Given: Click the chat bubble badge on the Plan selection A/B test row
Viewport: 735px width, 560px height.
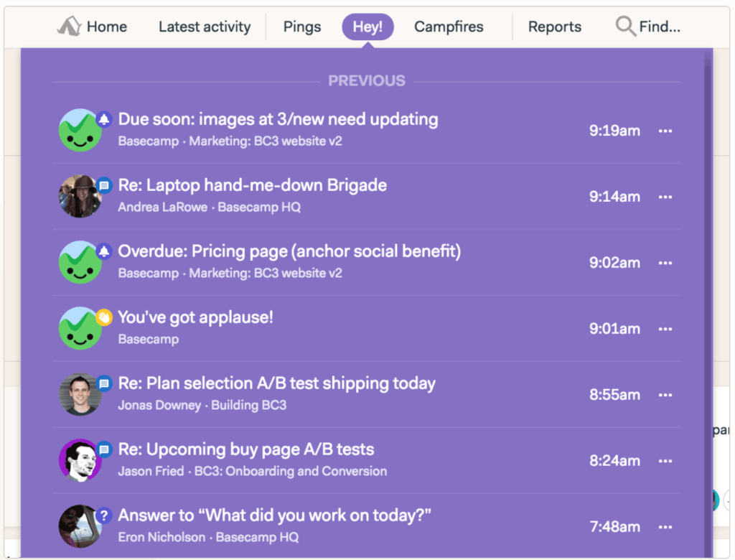Looking at the screenshot, I should 104,383.
